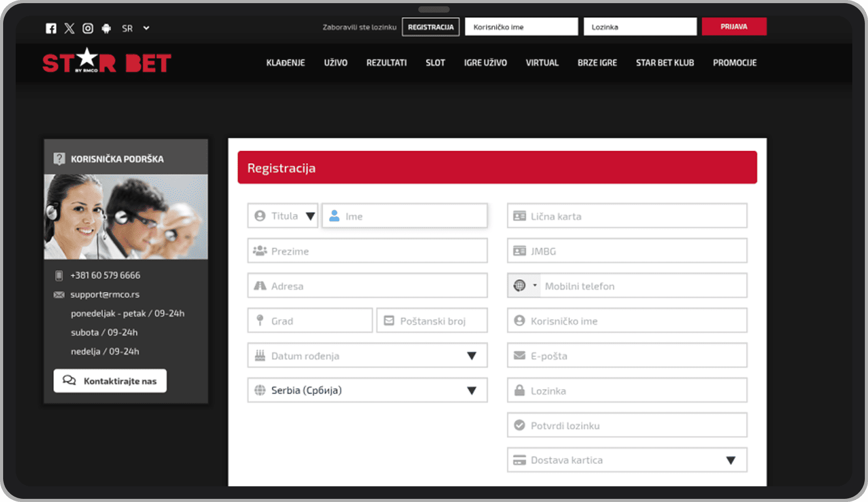Screen dimensions: 868x502
Task: Click the PRIJAVA login button
Action: click(x=734, y=27)
